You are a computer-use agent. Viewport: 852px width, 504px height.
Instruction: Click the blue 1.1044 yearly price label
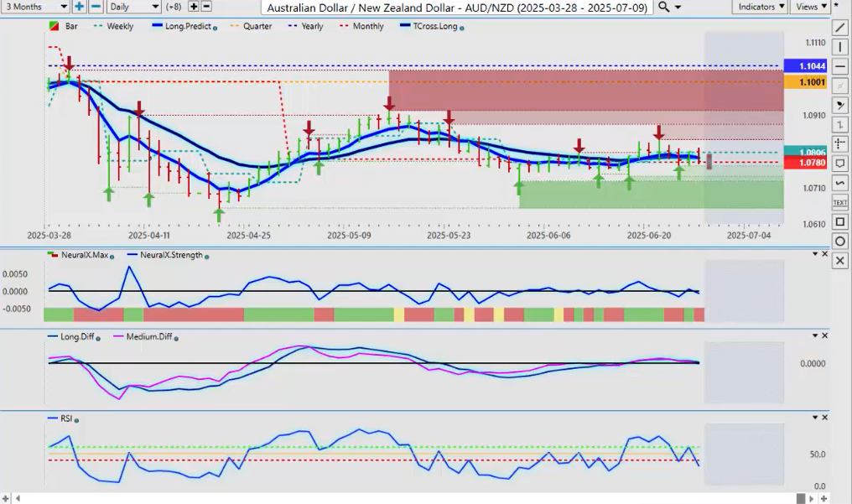[805, 65]
